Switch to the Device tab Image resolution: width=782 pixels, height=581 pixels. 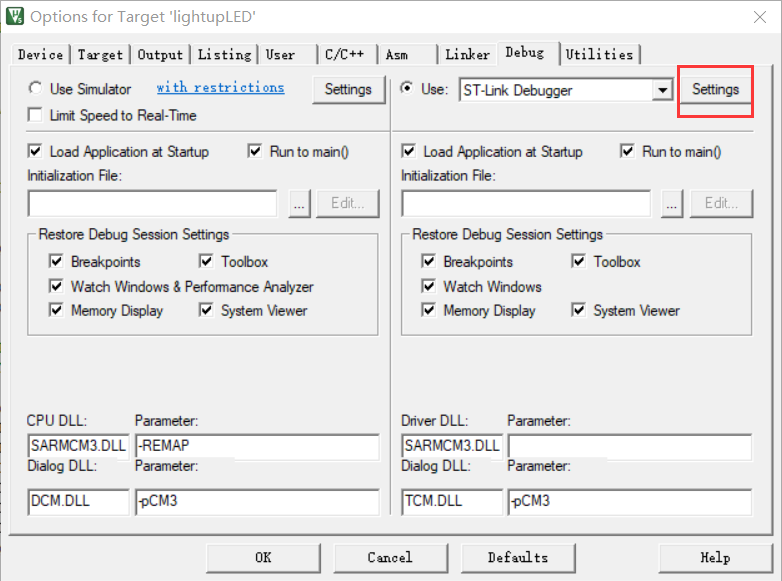pyautogui.click(x=40, y=54)
